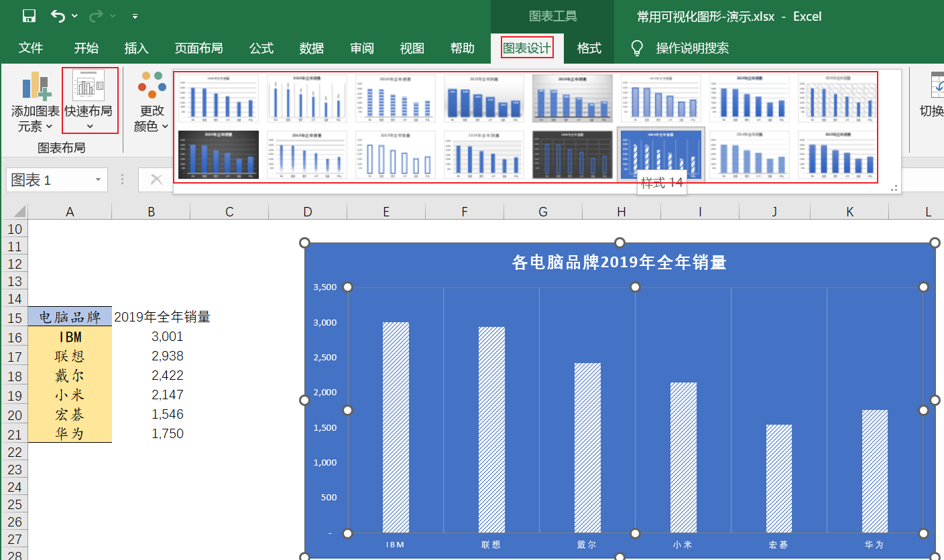
Task: Switch to the 审阅 ribbon tab
Action: point(362,48)
